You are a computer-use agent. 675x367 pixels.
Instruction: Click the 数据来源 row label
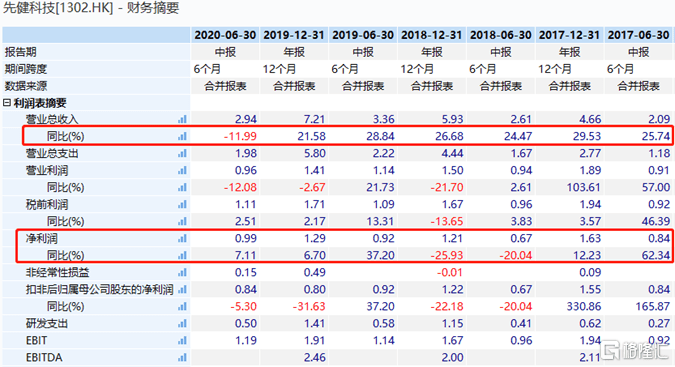(25, 86)
